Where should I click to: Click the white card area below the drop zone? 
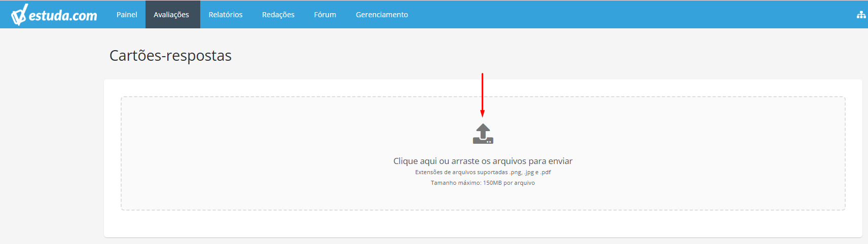pos(483,224)
